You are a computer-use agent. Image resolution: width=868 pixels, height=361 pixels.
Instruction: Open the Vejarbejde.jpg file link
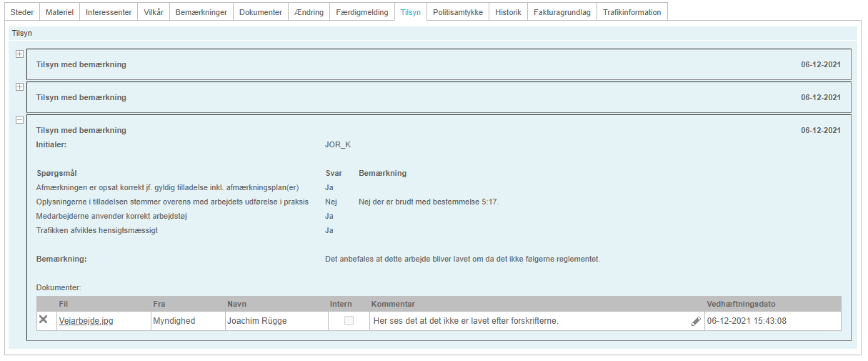[x=86, y=321]
